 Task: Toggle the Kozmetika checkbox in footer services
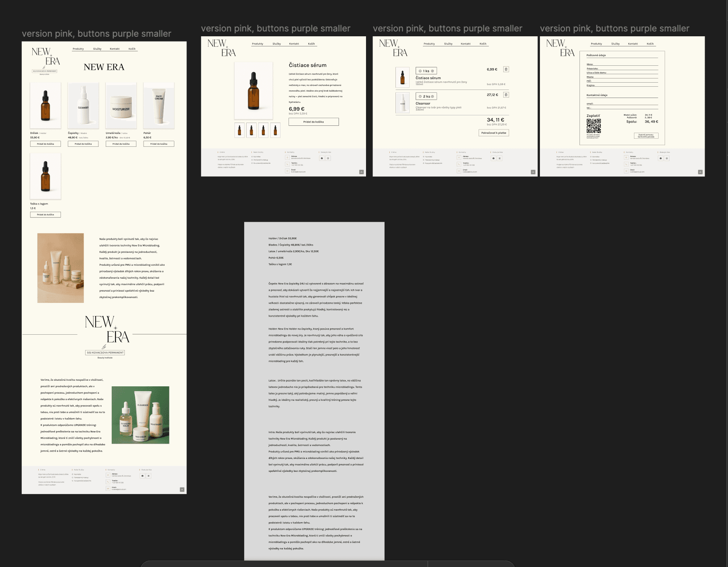(252, 157)
